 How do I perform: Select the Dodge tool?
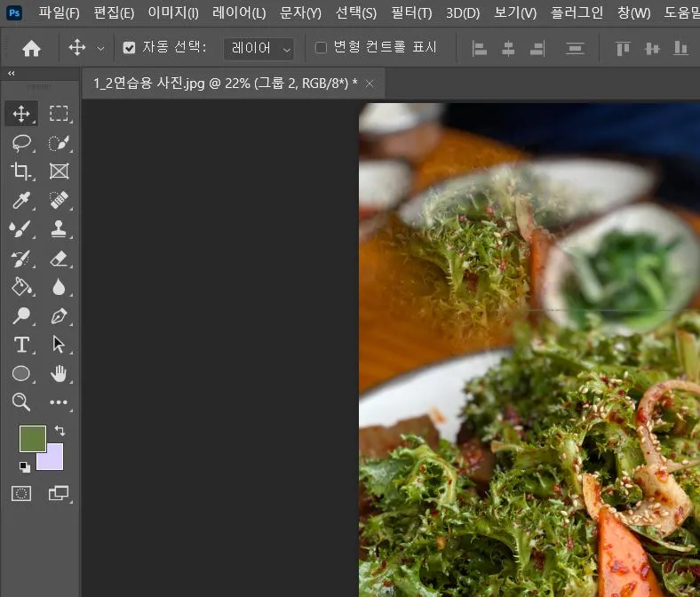(21, 315)
